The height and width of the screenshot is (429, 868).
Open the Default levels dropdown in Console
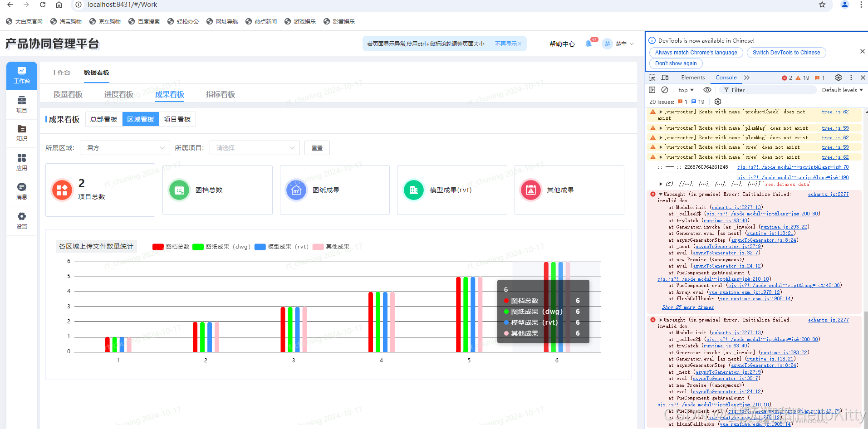click(x=842, y=90)
